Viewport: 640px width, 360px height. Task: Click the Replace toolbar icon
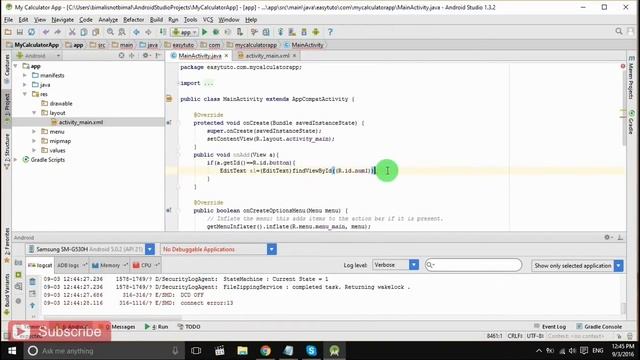click(x=122, y=32)
